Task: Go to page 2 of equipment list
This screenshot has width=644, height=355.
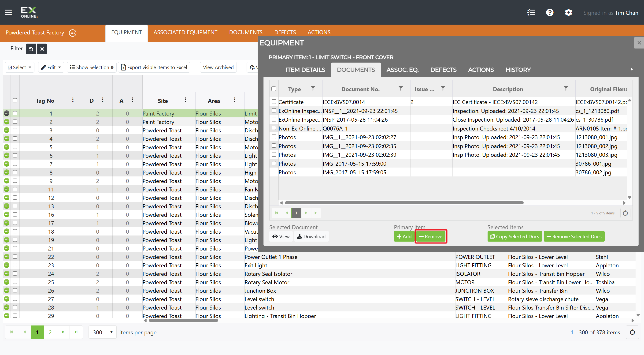Action: [50, 332]
